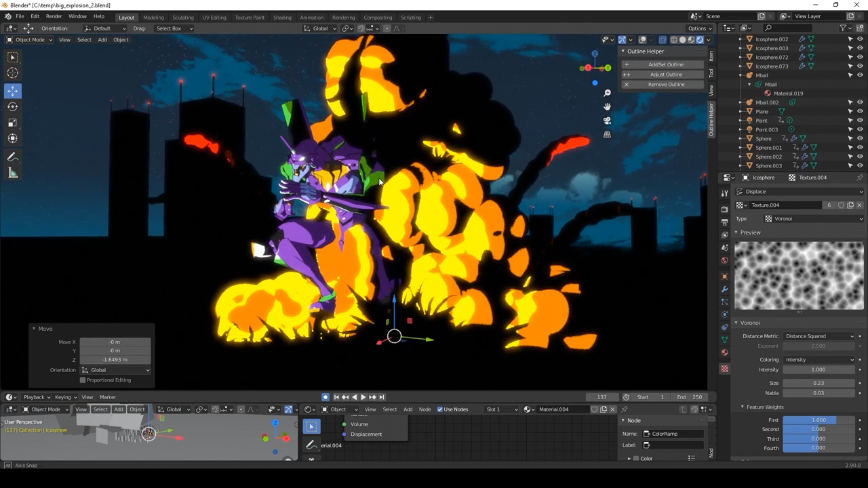Open the Slot 1 dropdown in node editor
Image resolution: width=868 pixels, height=488 pixels.
(x=502, y=409)
